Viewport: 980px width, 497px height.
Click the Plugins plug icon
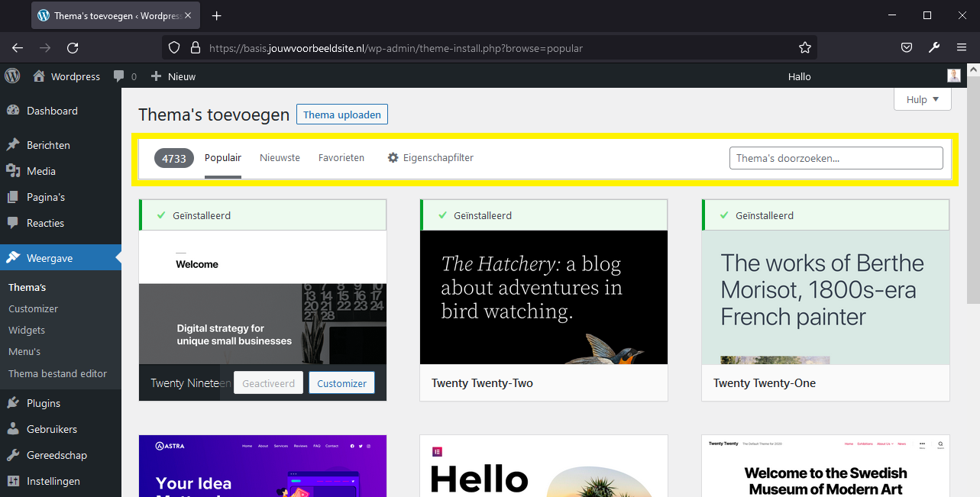[x=14, y=402]
